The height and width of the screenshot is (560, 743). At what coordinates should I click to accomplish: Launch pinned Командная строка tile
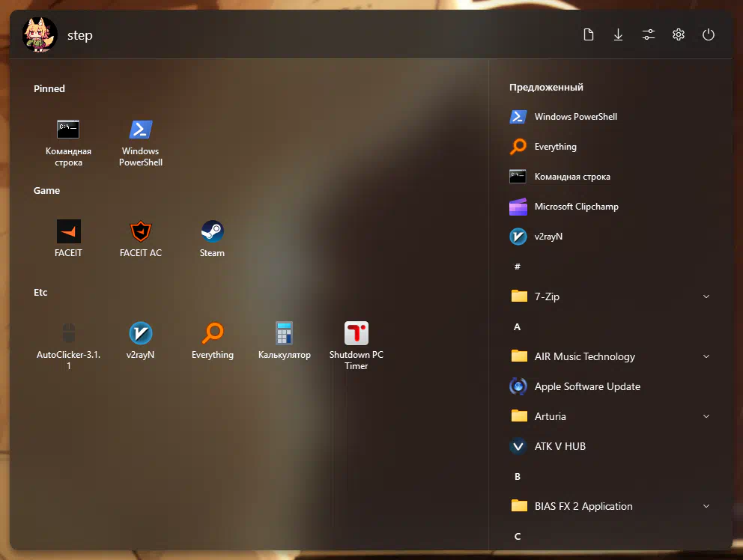pyautogui.click(x=68, y=143)
